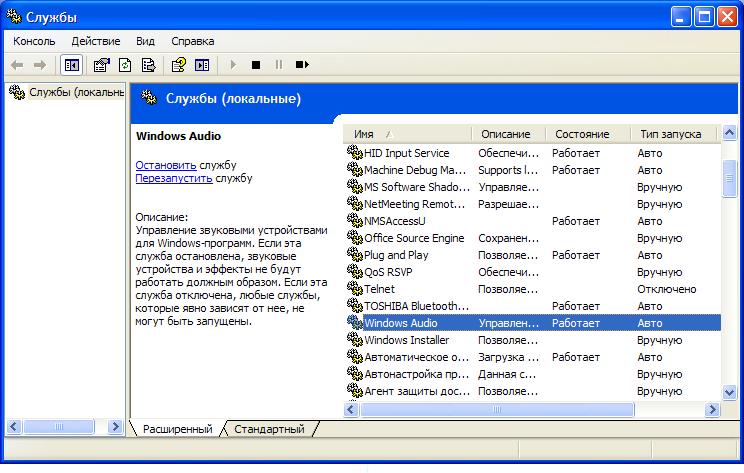Click the Export List toolbar icon
Image resolution: width=744 pixels, height=473 pixels.
[x=148, y=65]
